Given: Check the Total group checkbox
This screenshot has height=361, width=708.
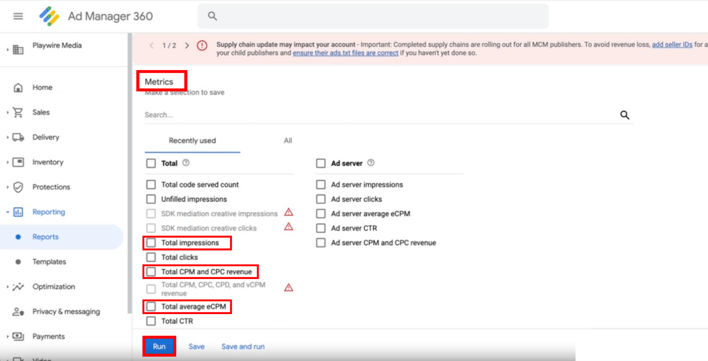Looking at the screenshot, I should [151, 163].
